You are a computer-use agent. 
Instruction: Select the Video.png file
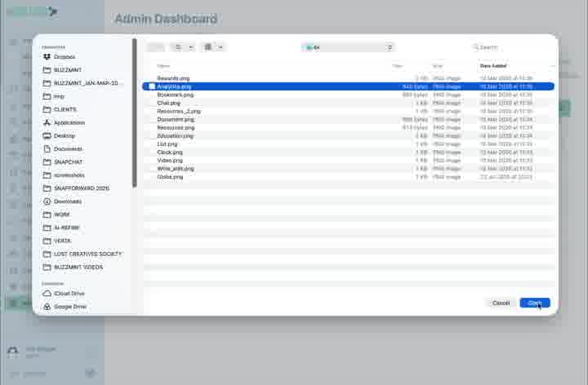(349, 161)
